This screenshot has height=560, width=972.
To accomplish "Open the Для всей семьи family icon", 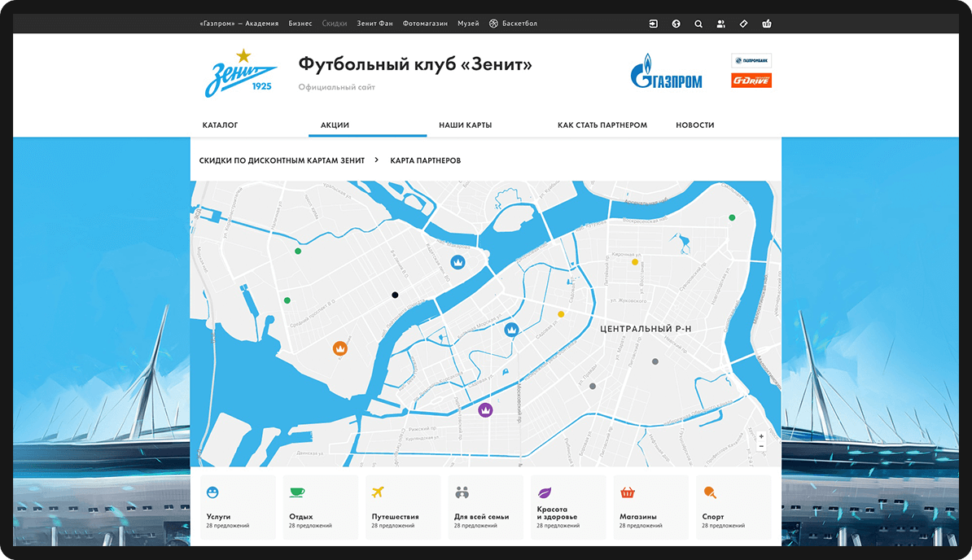I will [462, 492].
